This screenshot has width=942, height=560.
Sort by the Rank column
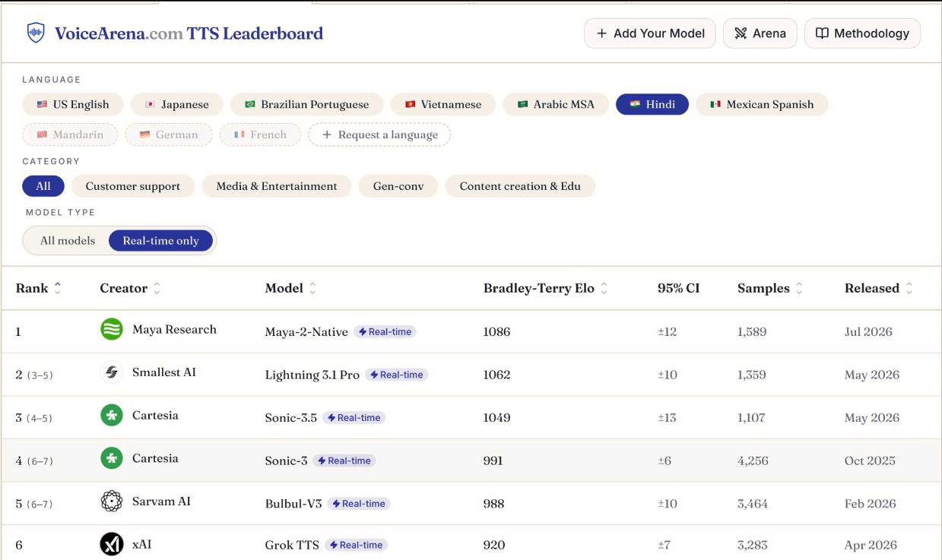pos(38,288)
